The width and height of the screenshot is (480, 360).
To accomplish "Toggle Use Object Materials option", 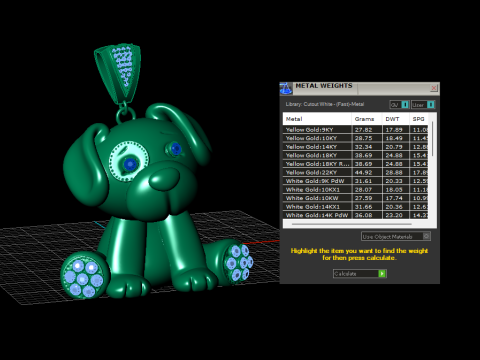I will tap(396, 236).
